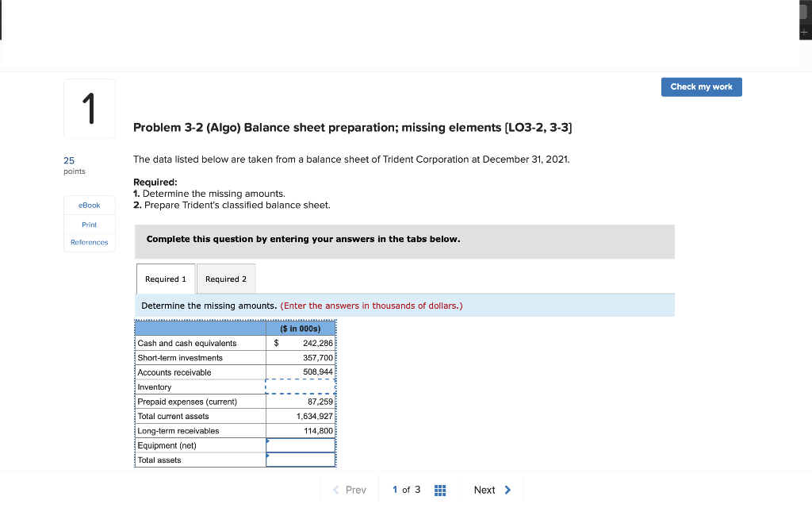The width and height of the screenshot is (812, 508).
Task: Click inside the Inventory input field
Action: 301,387
